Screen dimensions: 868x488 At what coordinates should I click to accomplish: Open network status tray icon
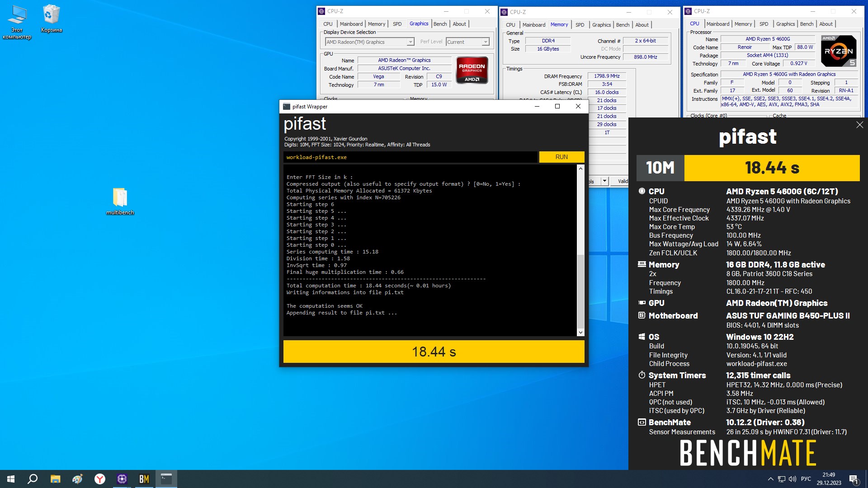[782, 479]
